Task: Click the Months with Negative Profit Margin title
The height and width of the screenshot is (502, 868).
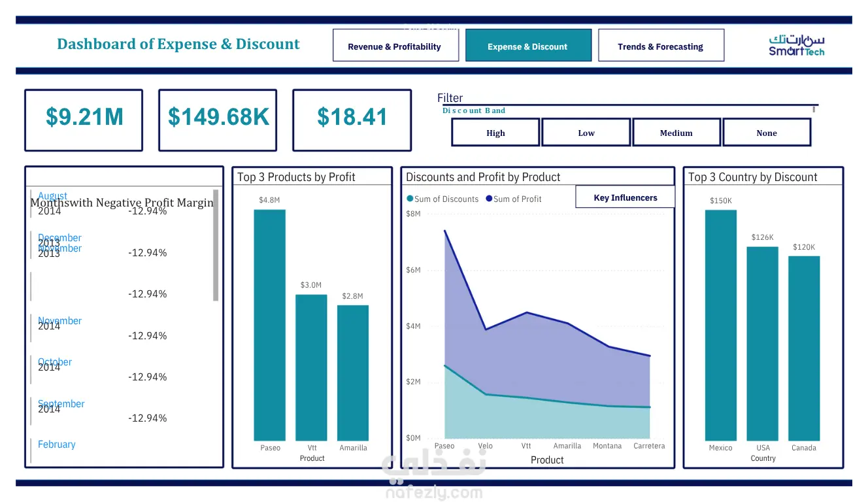Action: 122,202
